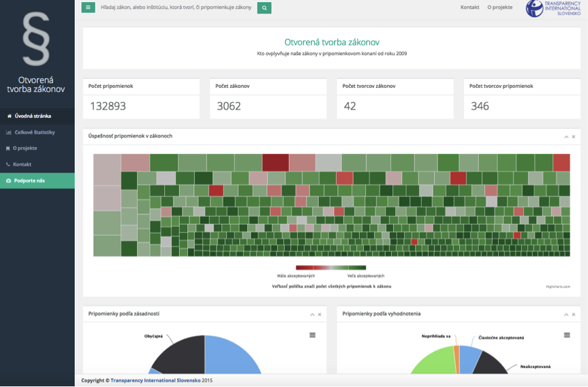Open O projekte in the sidebar menu

[x=37, y=148]
